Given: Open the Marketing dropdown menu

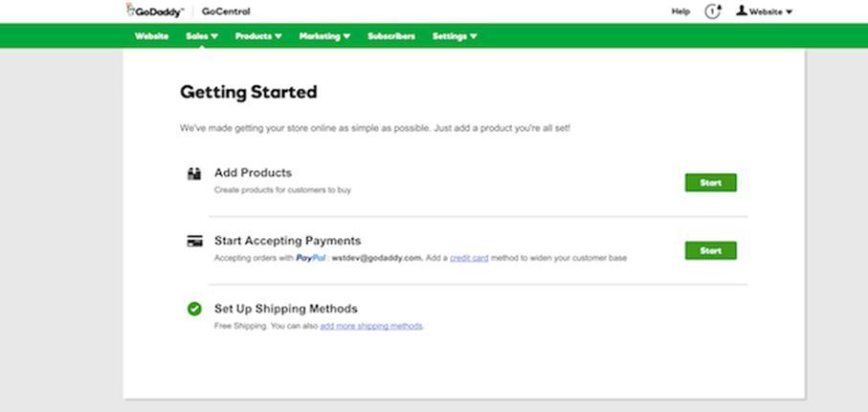Looking at the screenshot, I should [324, 36].
